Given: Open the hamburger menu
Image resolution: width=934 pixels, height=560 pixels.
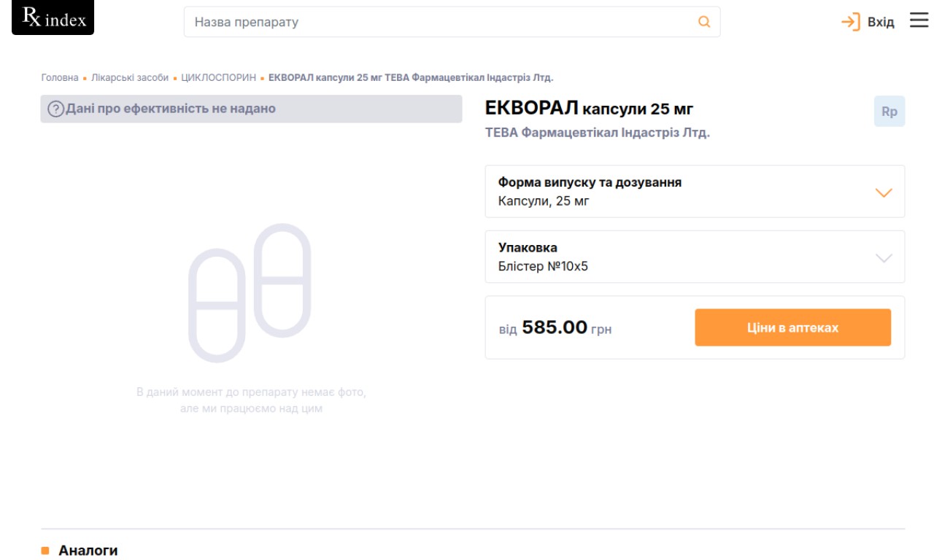Looking at the screenshot, I should coord(919,21).
